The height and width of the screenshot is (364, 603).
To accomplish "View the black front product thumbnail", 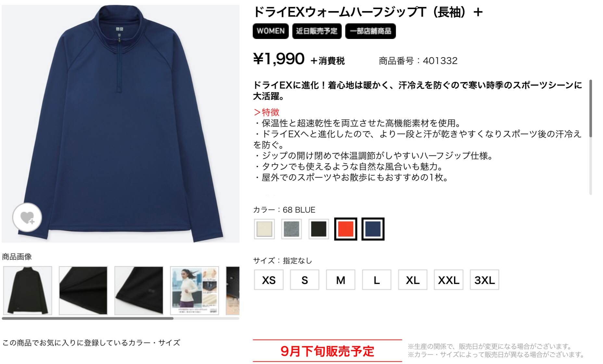I will [28, 291].
